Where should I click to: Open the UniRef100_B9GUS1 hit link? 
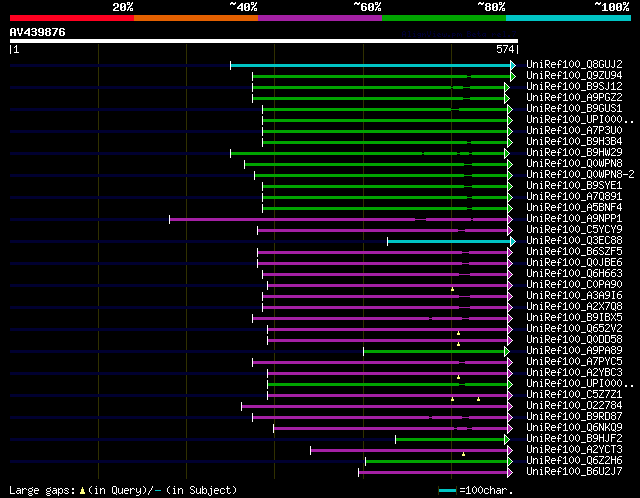coord(574,109)
